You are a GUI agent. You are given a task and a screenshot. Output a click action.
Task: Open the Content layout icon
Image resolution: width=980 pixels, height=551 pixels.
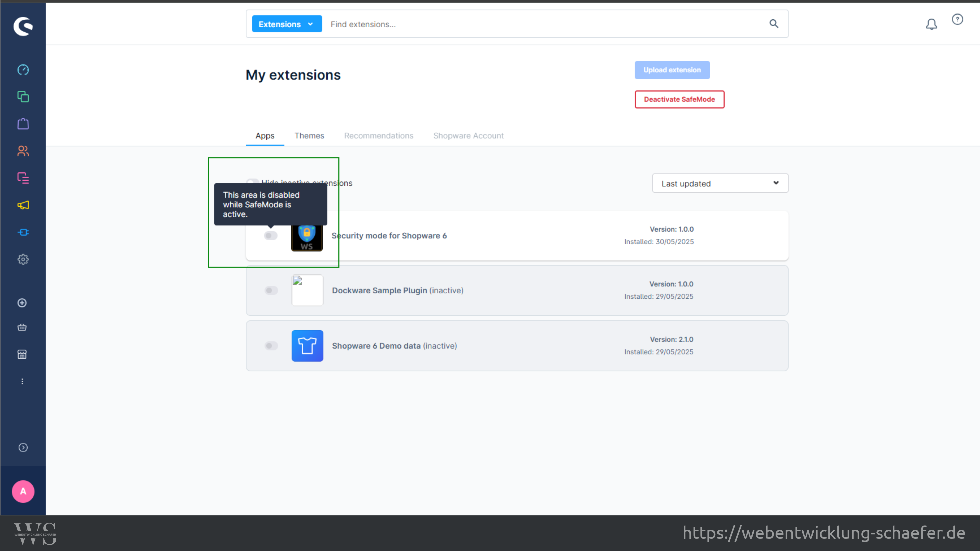point(23,178)
